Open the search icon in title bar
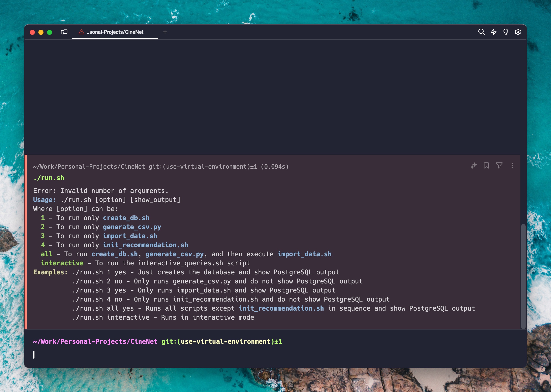This screenshot has height=392, width=551. click(x=481, y=32)
